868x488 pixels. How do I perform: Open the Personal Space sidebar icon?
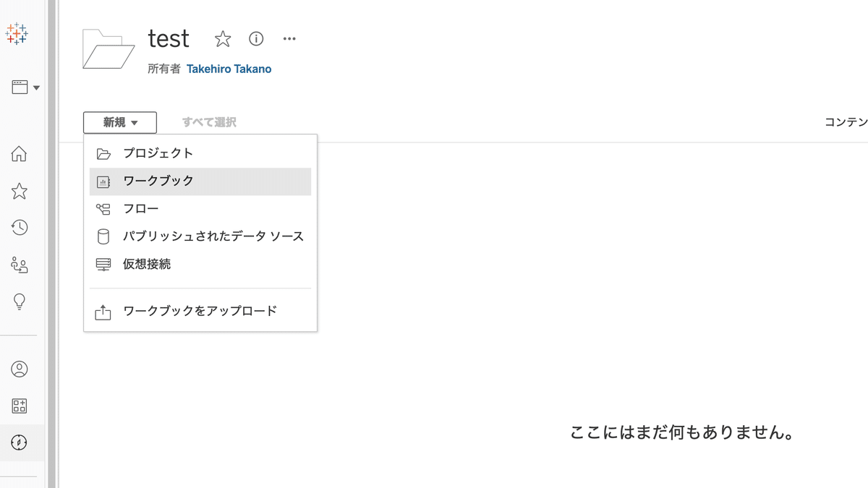(20, 369)
